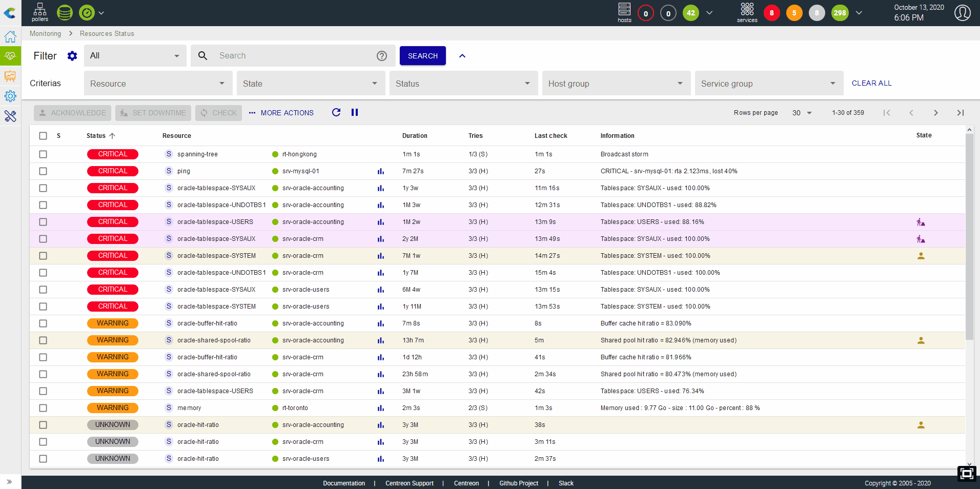Click the filter settings gear icon

(x=72, y=56)
